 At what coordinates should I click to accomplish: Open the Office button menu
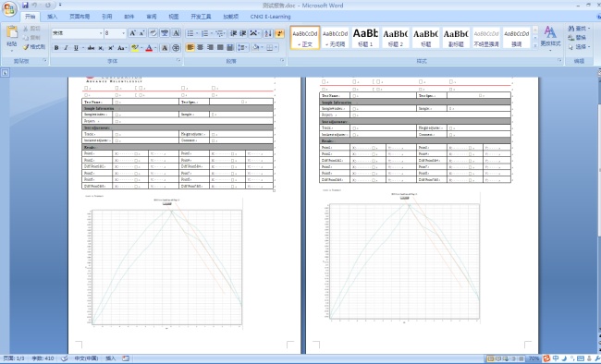(x=9, y=9)
